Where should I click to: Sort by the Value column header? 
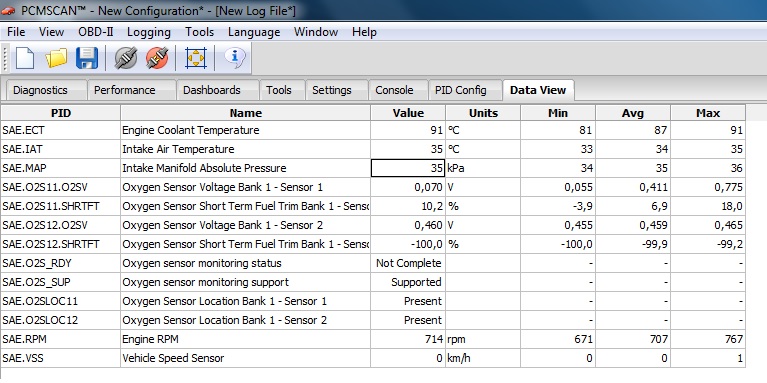pos(408,113)
